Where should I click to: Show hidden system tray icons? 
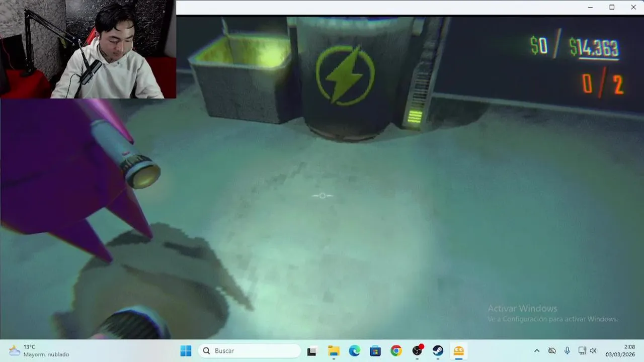pyautogui.click(x=536, y=351)
